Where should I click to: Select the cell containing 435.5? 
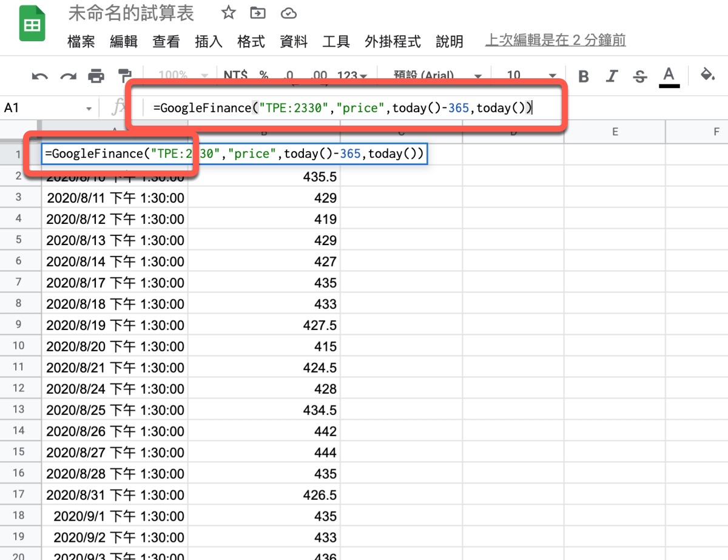point(264,177)
